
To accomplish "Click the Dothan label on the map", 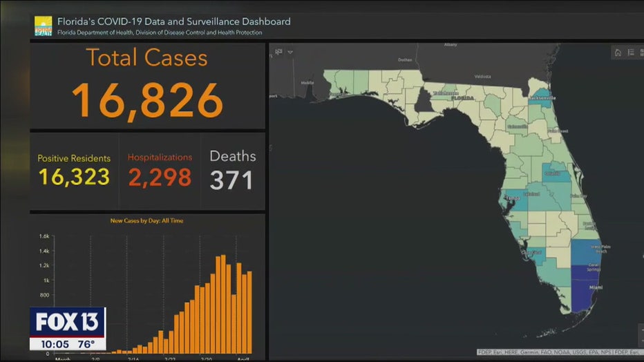I will pyautogui.click(x=405, y=60).
